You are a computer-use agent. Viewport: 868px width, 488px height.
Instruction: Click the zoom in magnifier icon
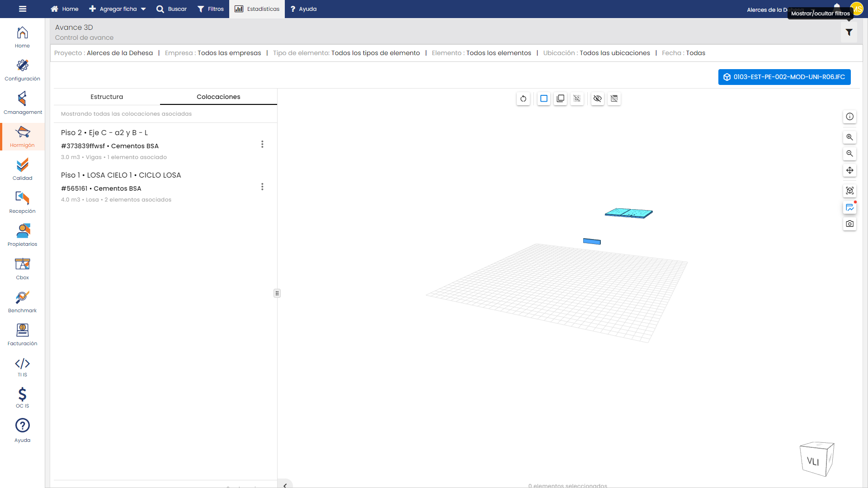[849, 137]
